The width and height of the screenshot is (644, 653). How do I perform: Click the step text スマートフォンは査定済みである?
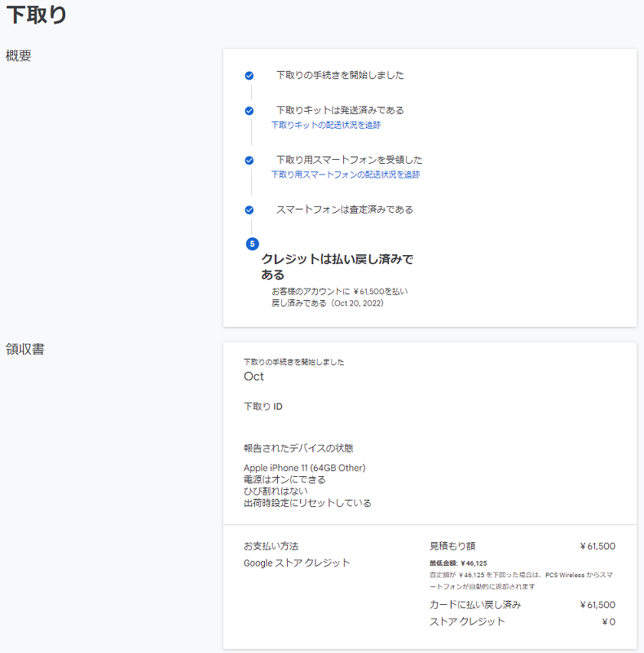(345, 210)
